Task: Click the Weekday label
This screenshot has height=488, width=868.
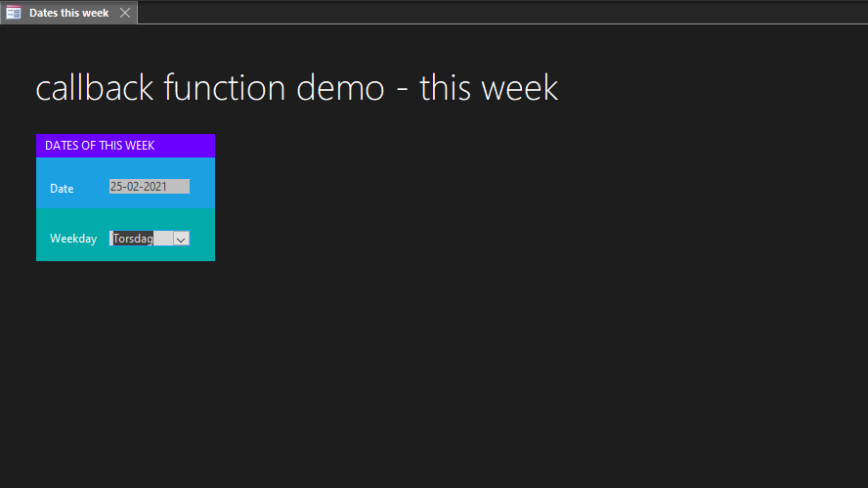Action: [x=73, y=239]
